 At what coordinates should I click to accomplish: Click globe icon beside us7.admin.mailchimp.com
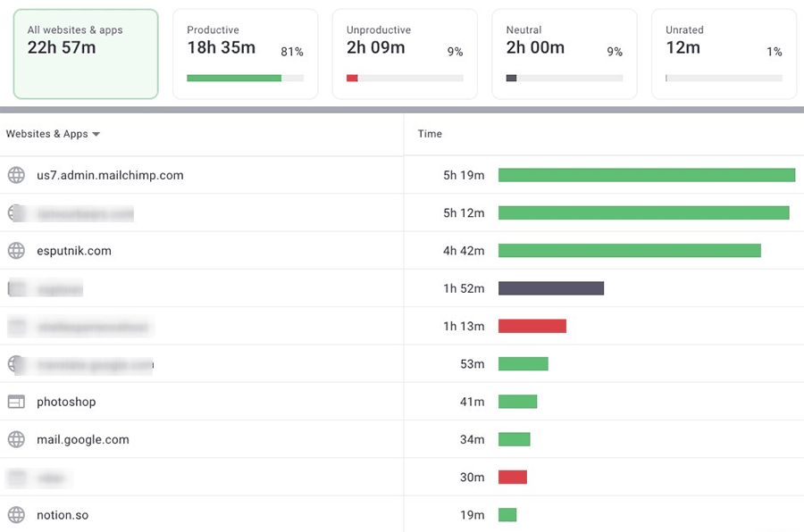tap(16, 175)
